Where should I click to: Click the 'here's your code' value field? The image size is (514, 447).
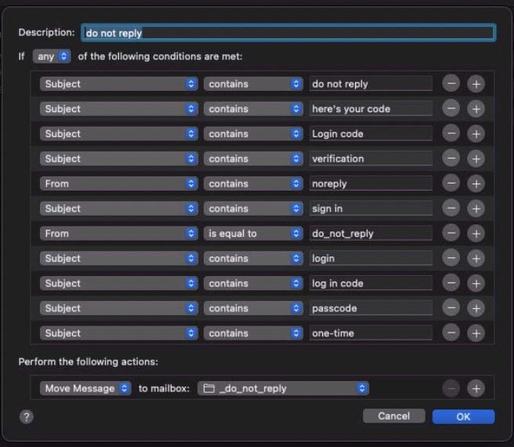(371, 109)
